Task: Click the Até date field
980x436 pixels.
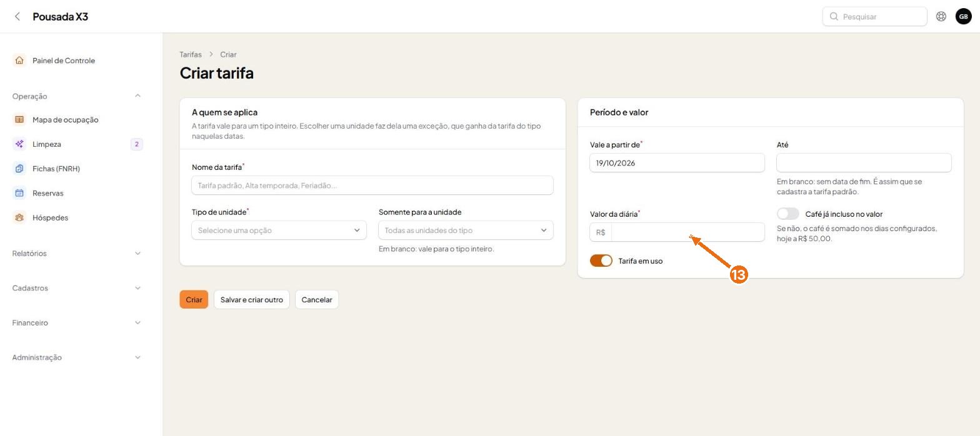Action: pyautogui.click(x=864, y=162)
